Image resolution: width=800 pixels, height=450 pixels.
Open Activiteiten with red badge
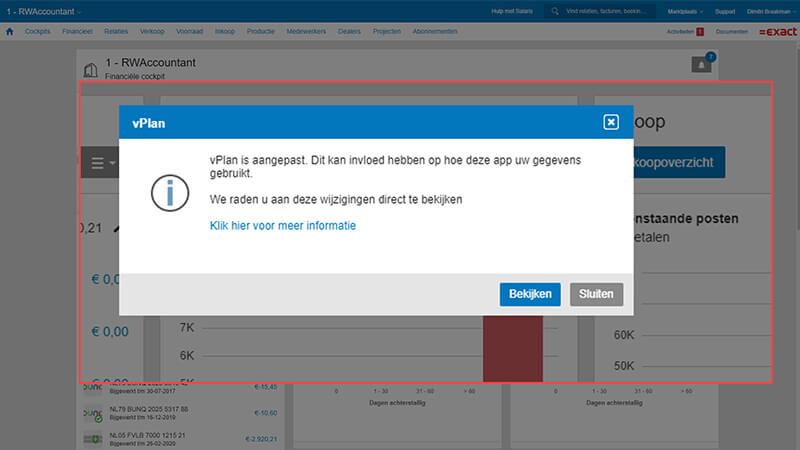[685, 32]
